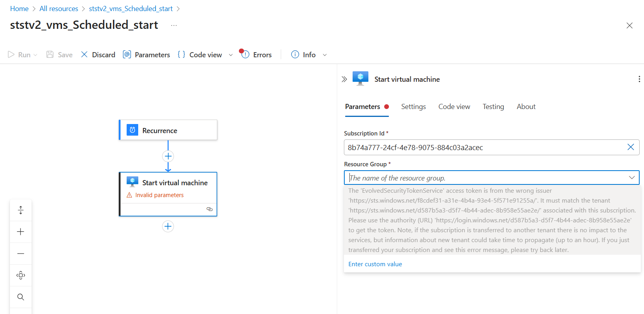
Task: Open Code view with the braces icon
Action: [182, 55]
